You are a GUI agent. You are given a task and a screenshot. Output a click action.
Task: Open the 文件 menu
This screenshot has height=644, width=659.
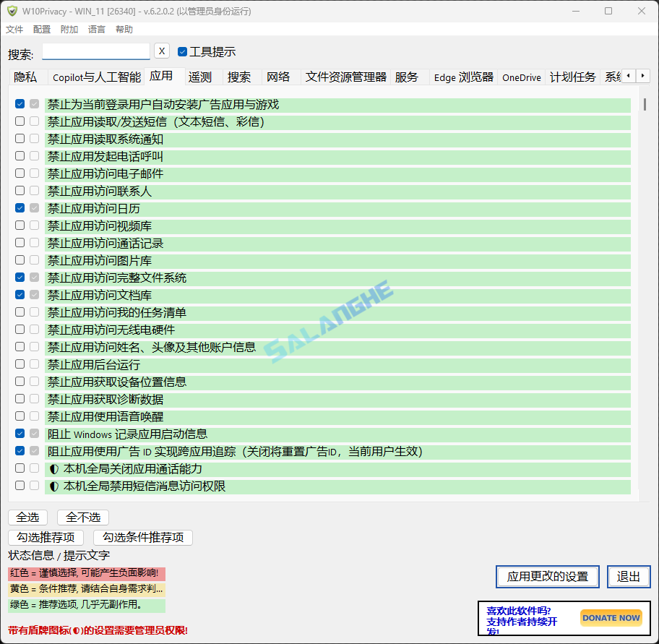pos(14,30)
